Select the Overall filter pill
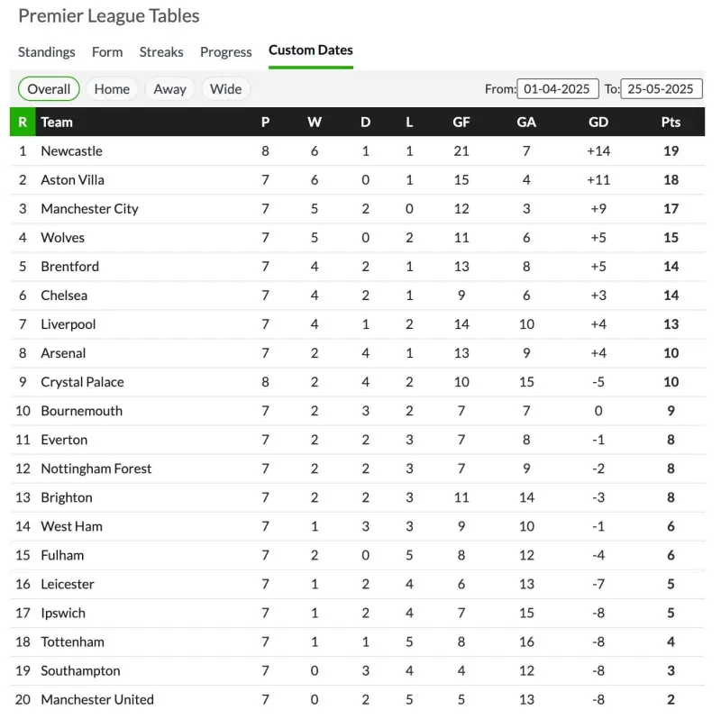Image resolution: width=721 pixels, height=728 pixels. tap(49, 88)
